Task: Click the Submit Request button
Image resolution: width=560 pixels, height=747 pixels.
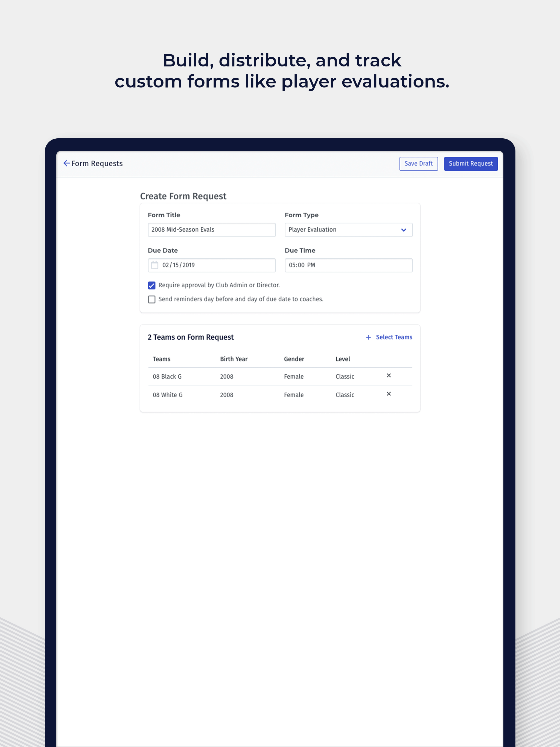Action: tap(471, 164)
